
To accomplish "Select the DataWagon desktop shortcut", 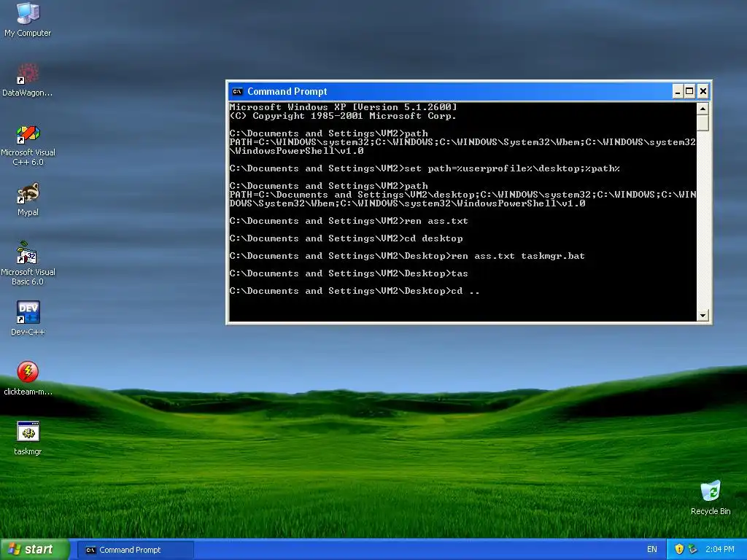I will 28,79.
